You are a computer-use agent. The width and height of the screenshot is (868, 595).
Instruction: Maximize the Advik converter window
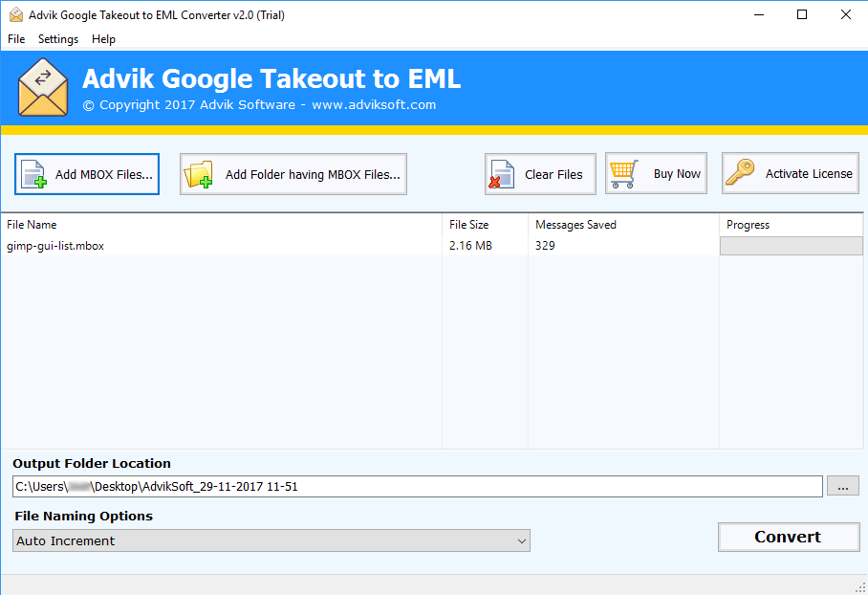click(802, 15)
